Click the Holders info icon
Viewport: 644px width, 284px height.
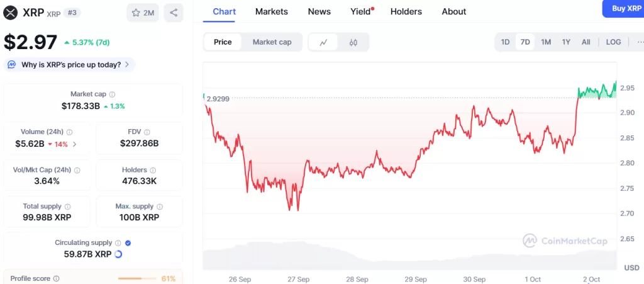tap(153, 170)
